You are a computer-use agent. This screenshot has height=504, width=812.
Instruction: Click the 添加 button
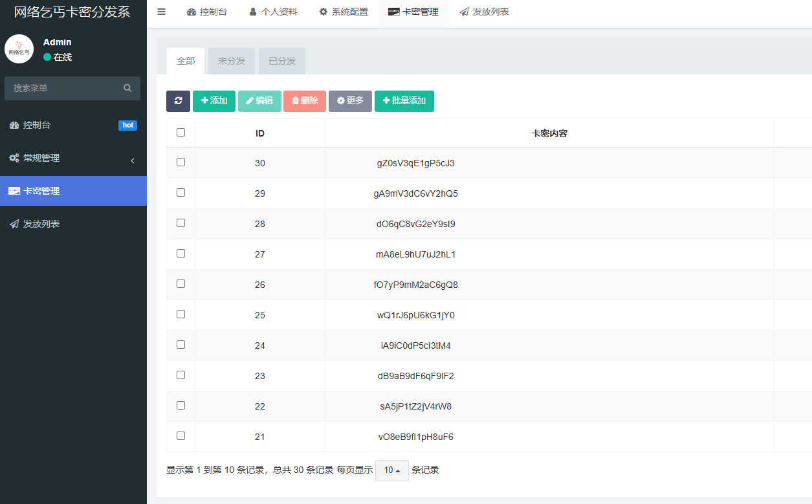pos(214,101)
